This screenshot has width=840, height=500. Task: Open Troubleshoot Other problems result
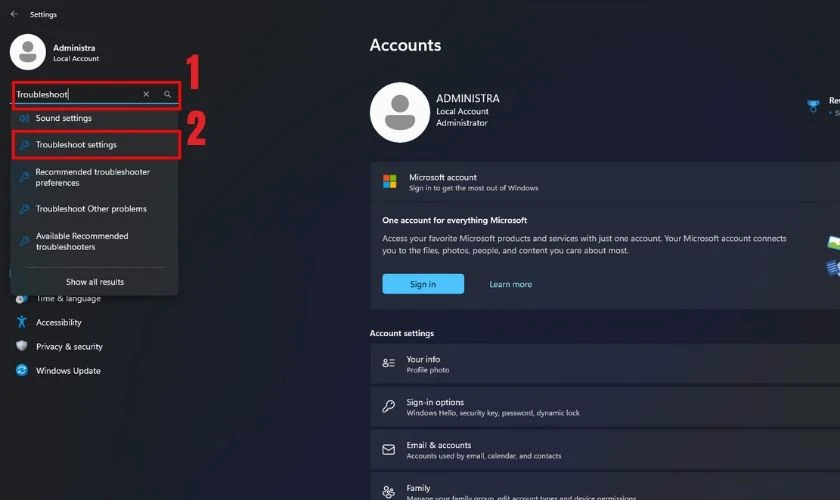95,209
